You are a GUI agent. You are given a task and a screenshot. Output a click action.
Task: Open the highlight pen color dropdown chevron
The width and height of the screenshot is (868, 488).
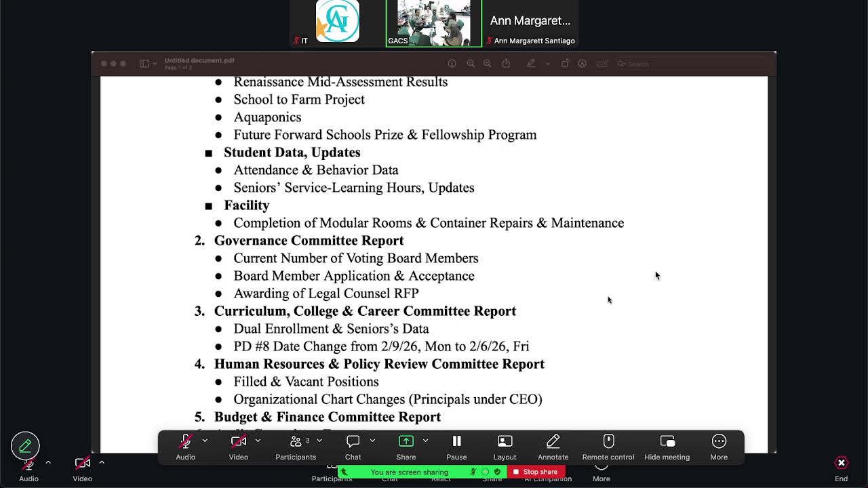[x=547, y=64]
